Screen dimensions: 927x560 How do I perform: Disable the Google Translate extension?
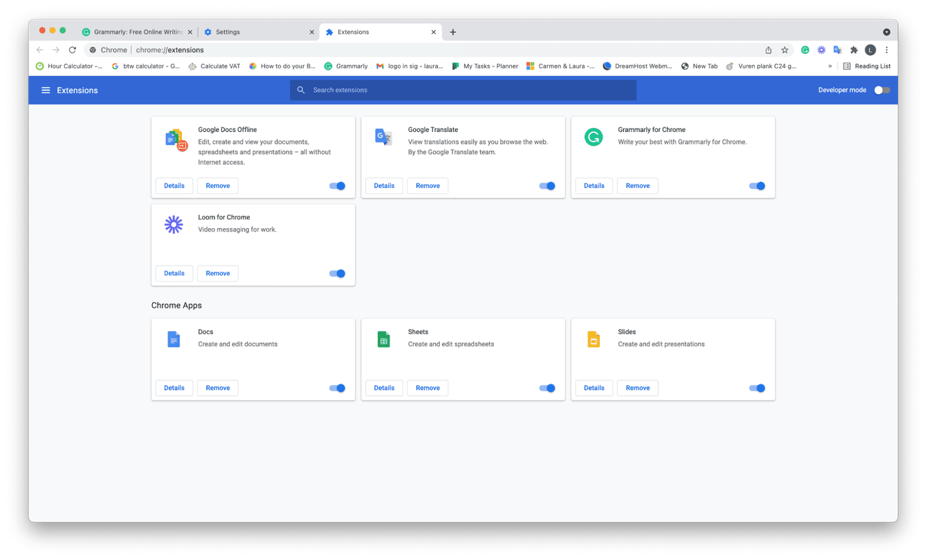pyautogui.click(x=547, y=185)
